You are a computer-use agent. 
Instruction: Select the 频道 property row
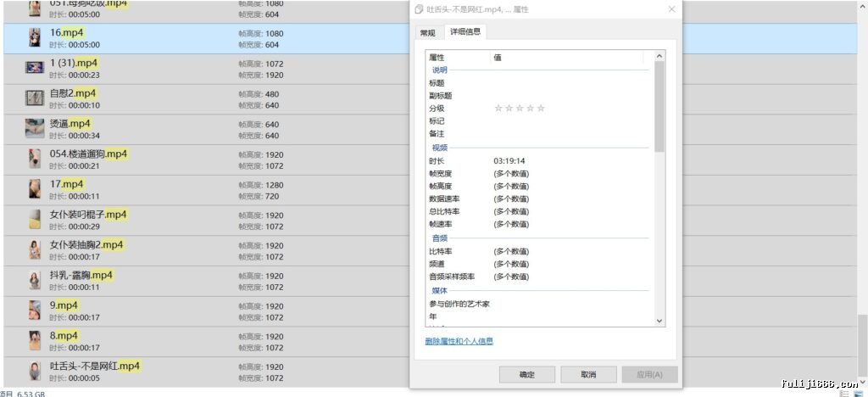537,264
